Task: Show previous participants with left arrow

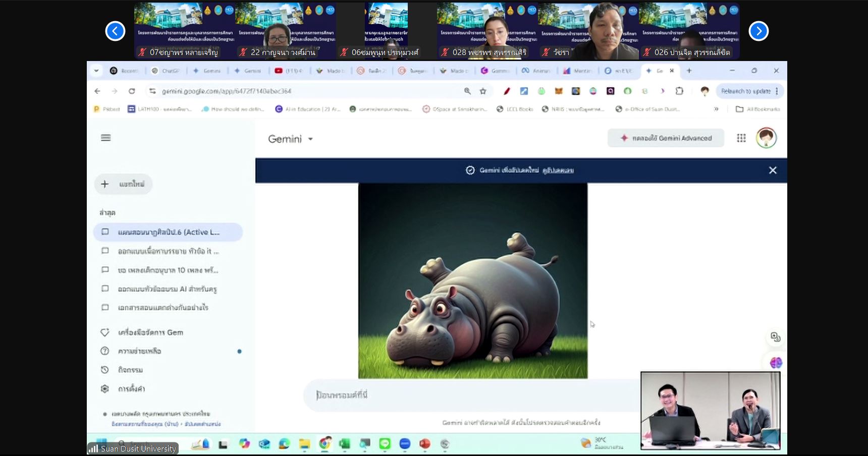Action: pos(115,31)
